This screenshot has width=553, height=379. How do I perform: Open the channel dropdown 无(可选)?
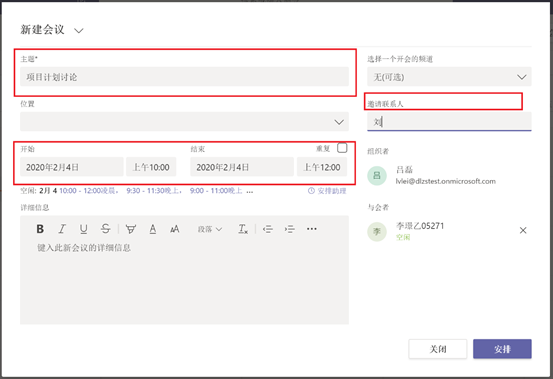click(449, 77)
